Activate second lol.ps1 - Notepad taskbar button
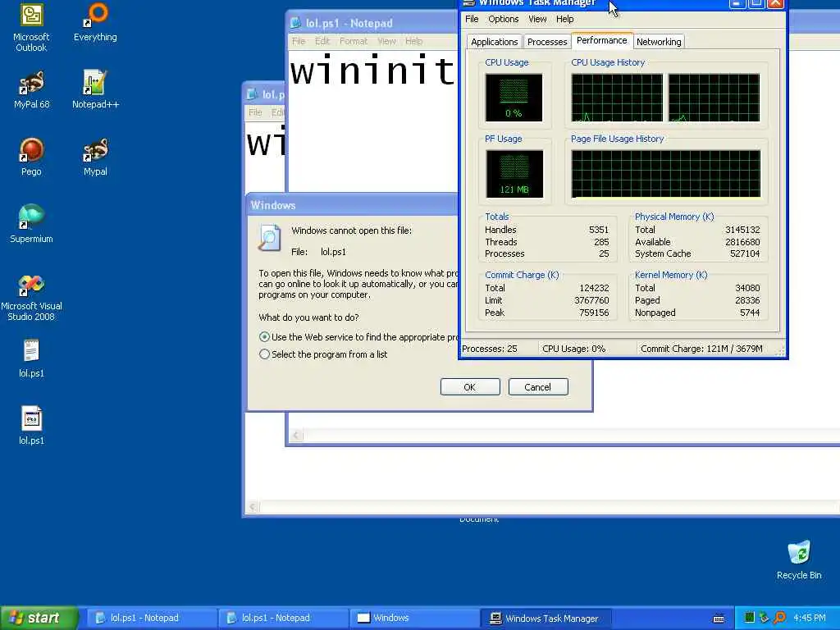 coord(283,618)
